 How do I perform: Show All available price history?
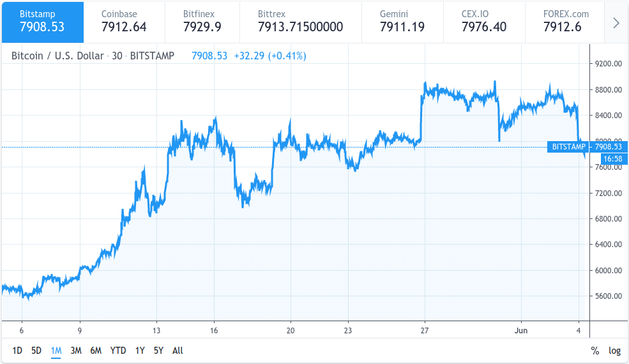coord(178,351)
